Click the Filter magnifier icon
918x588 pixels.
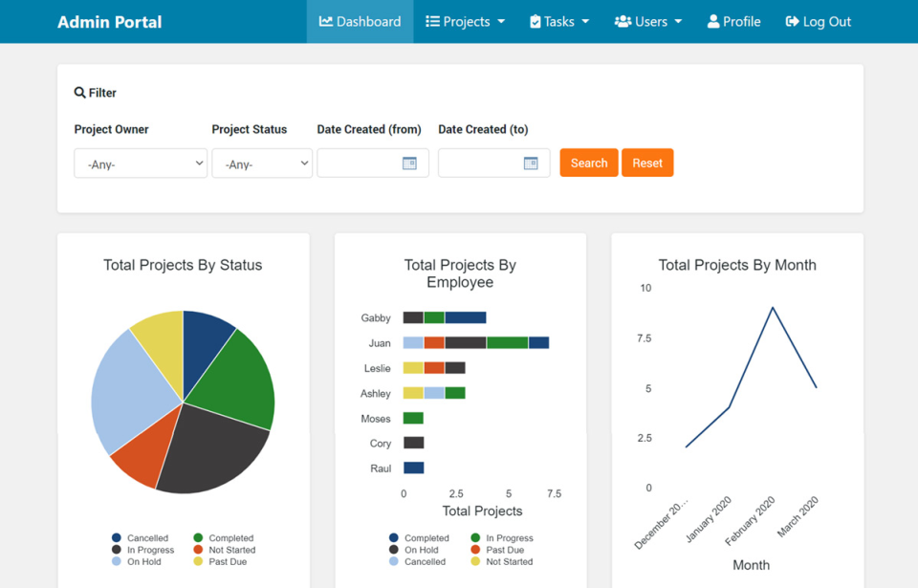pyautogui.click(x=80, y=92)
